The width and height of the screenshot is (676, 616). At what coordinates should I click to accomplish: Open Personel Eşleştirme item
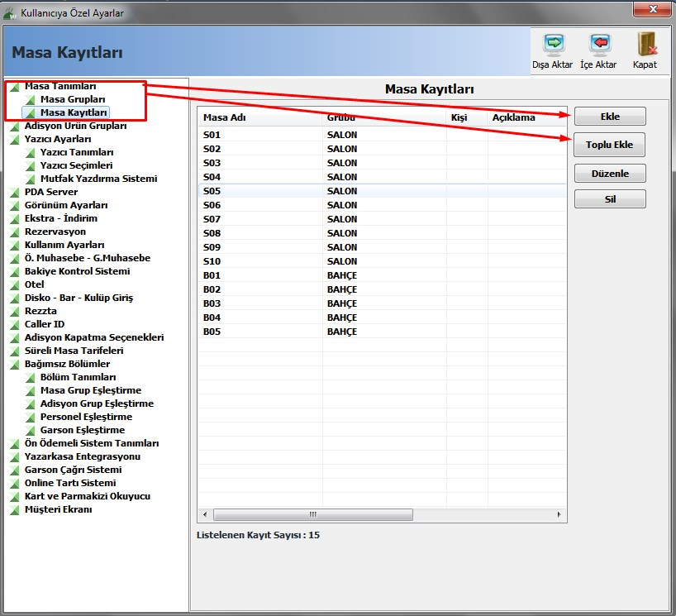(86, 417)
